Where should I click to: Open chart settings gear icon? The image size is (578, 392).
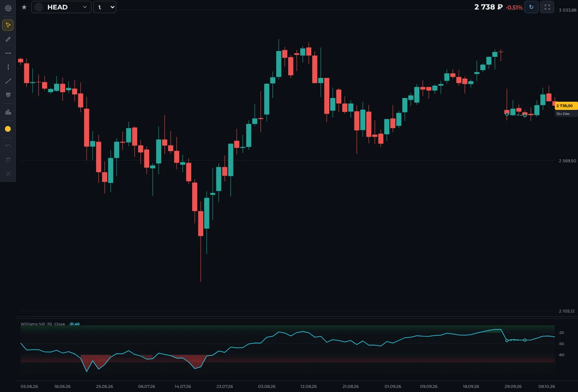click(8, 8)
